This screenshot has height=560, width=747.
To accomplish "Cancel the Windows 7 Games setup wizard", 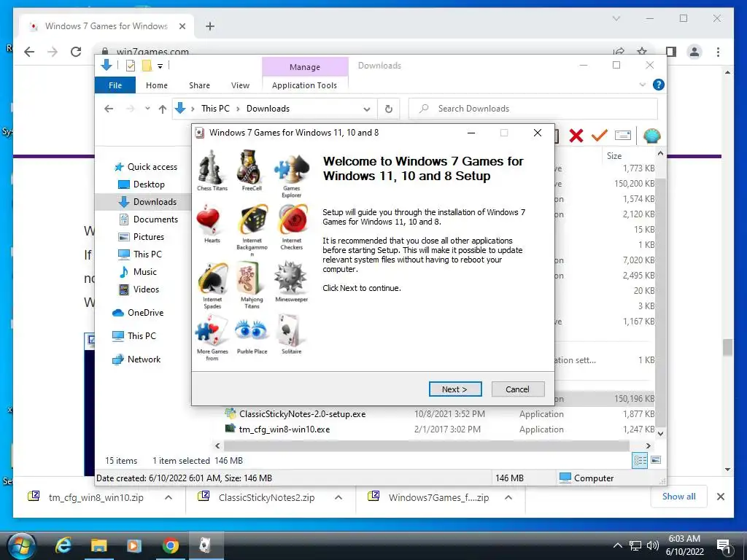I will pyautogui.click(x=517, y=389).
